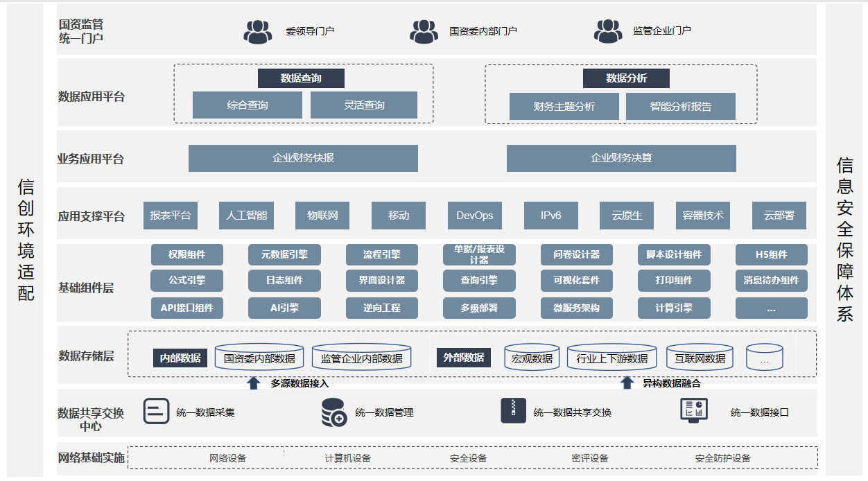
Task: Click the H5组件 component
Action: pyautogui.click(x=772, y=254)
